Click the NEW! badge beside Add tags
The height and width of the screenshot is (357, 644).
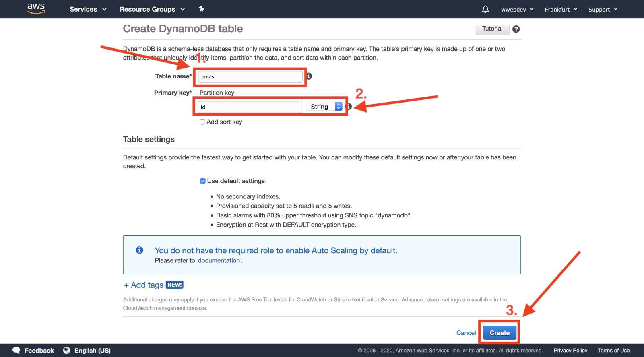pos(175,285)
